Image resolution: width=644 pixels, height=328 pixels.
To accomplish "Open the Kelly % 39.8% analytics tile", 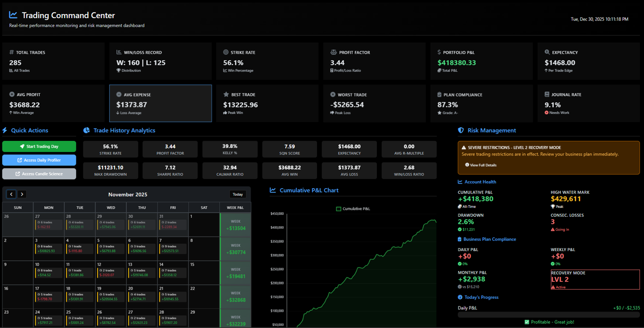I will [230, 149].
